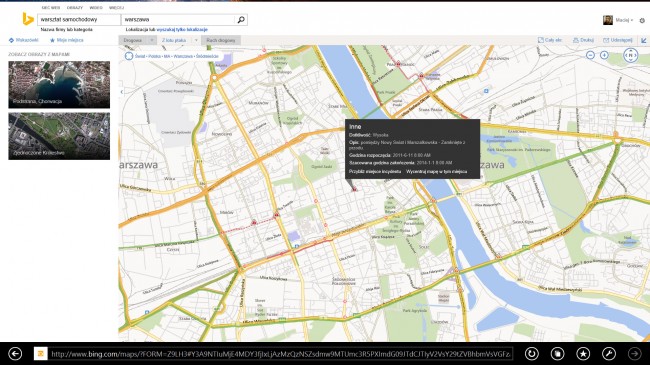Click the arrow icon beside Udostępnij
Viewport: 650px width, 365px height.
644,40
